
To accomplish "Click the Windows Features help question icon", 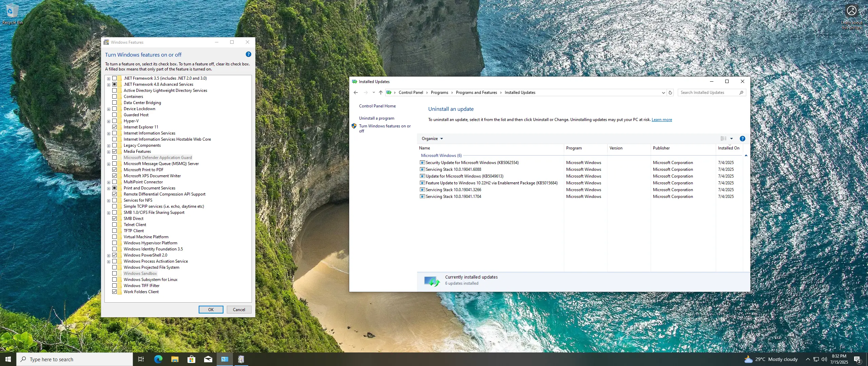I will click(248, 54).
